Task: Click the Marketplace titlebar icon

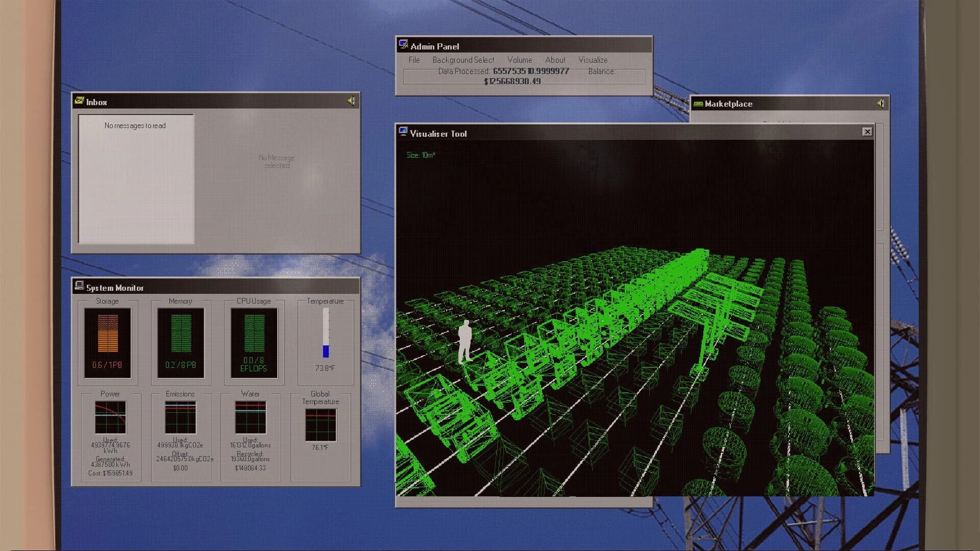Action: coord(697,104)
